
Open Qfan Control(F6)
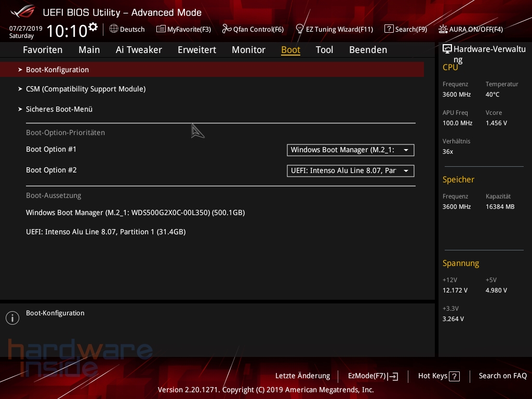click(x=253, y=29)
